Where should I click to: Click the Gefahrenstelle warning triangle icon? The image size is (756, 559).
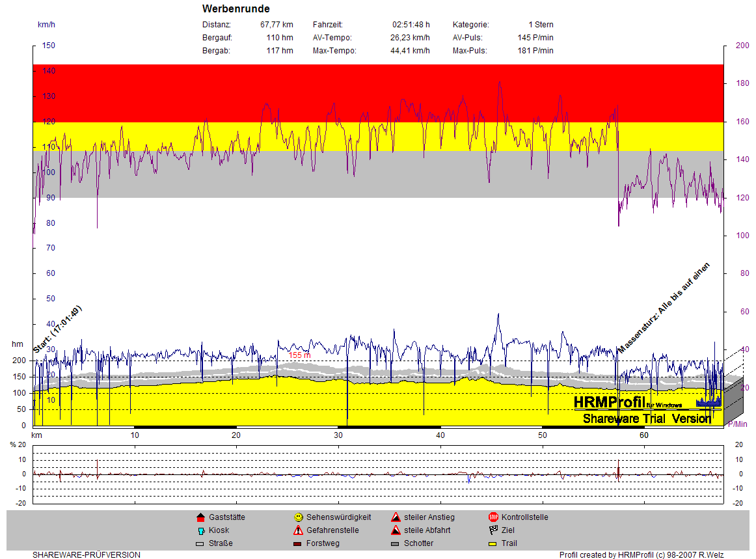[298, 530]
